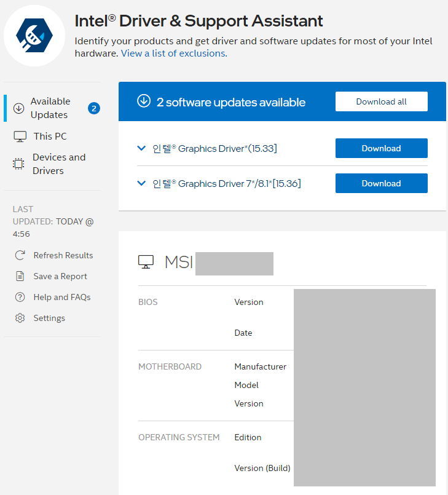Click the LAST UPDATED: TODAY @ 4:56 text
Screen dimensions: 448x495
pos(53,221)
